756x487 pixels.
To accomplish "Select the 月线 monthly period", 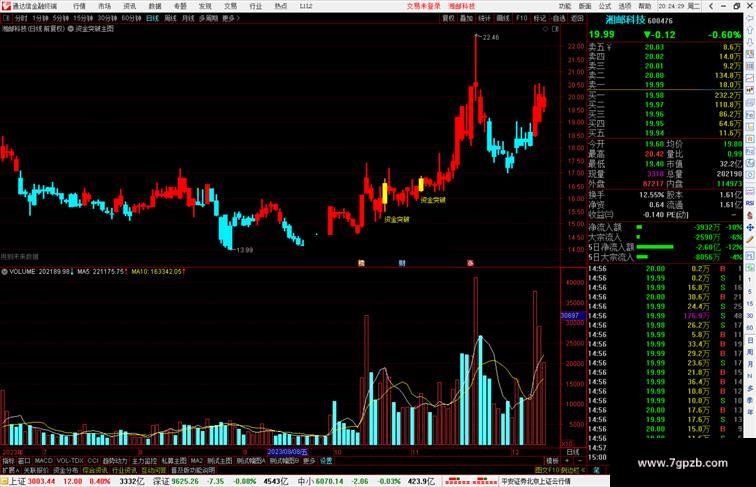I will pos(188,18).
